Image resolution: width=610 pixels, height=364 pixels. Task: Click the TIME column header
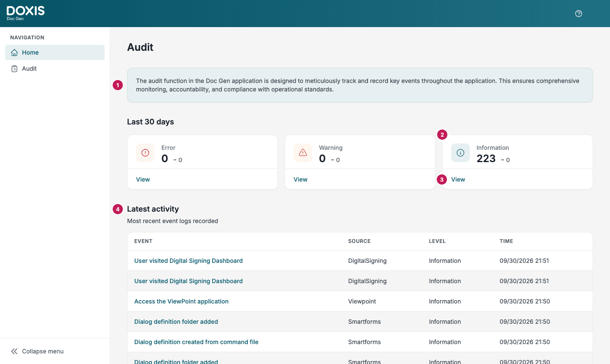(506, 241)
